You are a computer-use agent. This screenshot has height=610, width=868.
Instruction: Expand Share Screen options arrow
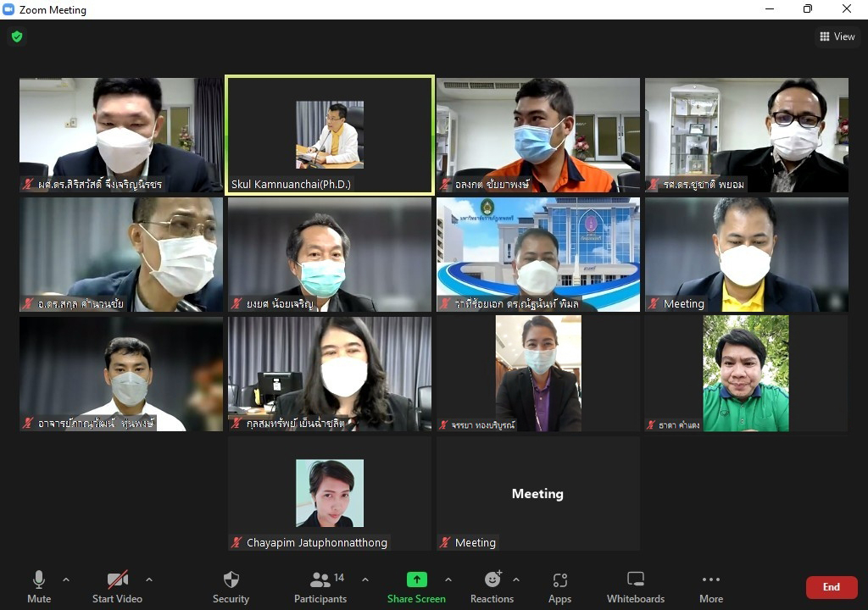[448, 579]
